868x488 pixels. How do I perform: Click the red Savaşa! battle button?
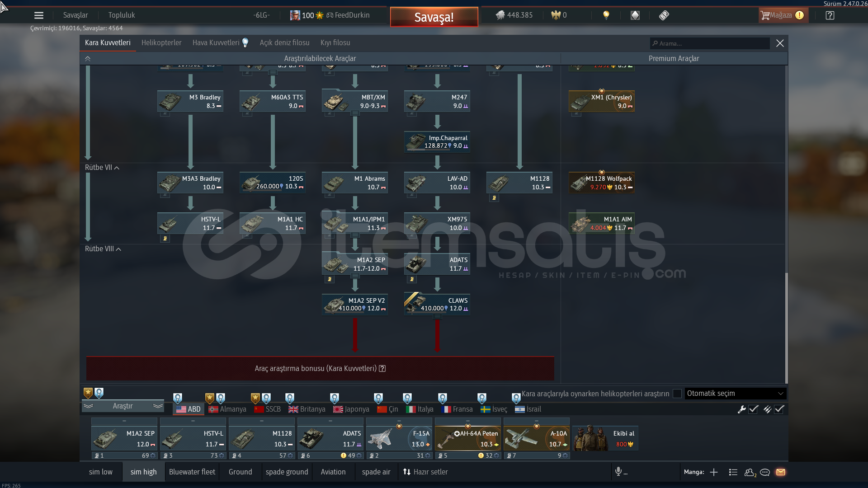pos(434,17)
